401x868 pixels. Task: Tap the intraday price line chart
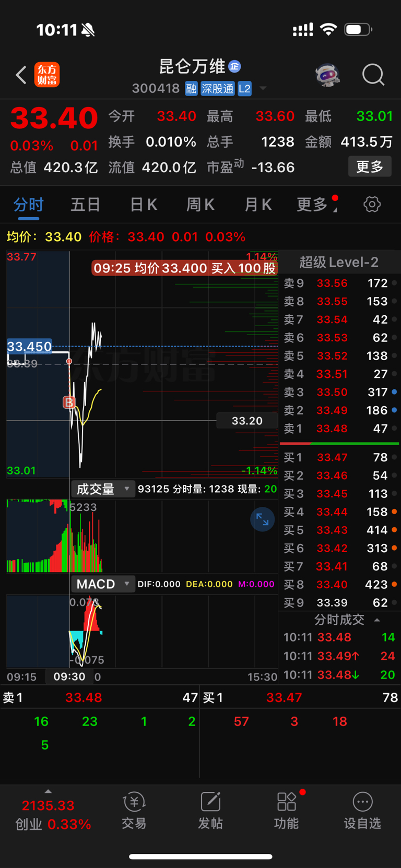142,364
